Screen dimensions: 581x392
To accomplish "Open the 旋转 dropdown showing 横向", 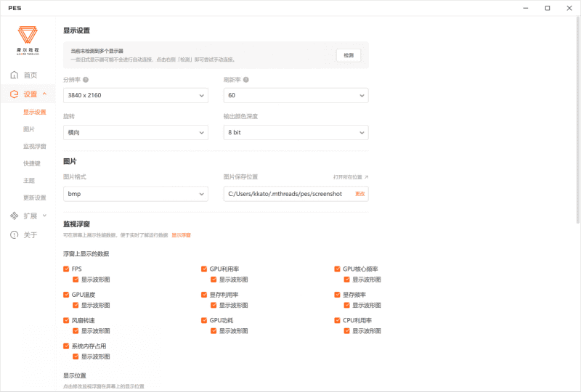I will point(136,132).
